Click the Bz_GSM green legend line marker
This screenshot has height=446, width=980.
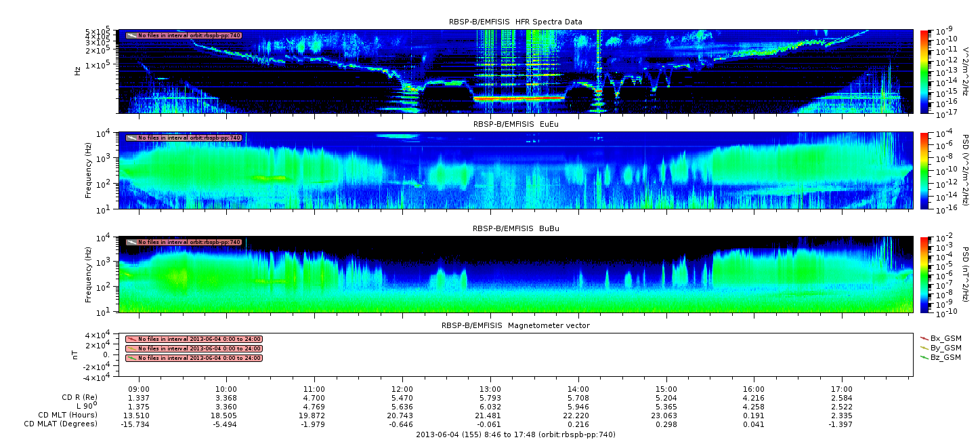click(x=924, y=357)
